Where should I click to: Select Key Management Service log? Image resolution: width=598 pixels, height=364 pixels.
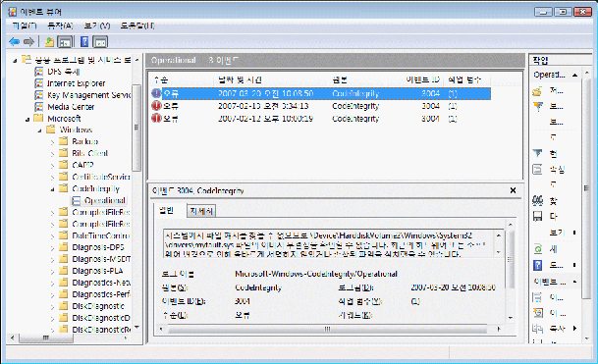[88, 95]
